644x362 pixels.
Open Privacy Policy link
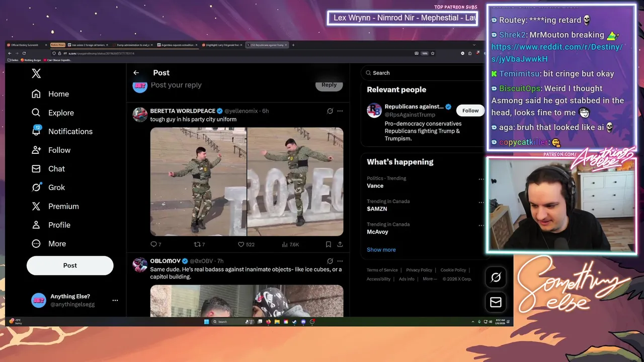[419, 270]
